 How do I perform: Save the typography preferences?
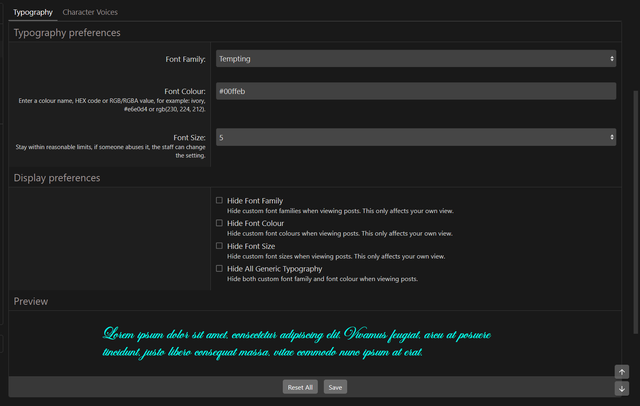point(335,387)
